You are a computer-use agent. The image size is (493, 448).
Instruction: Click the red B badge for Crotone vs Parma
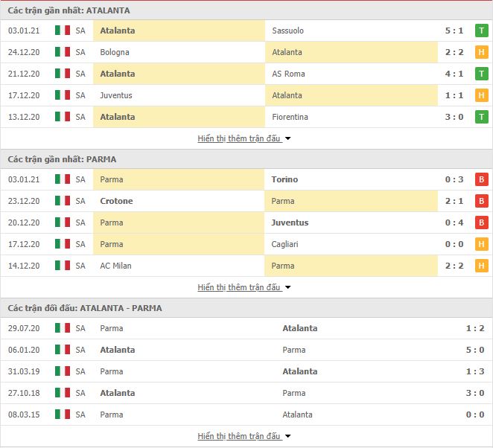pos(481,201)
